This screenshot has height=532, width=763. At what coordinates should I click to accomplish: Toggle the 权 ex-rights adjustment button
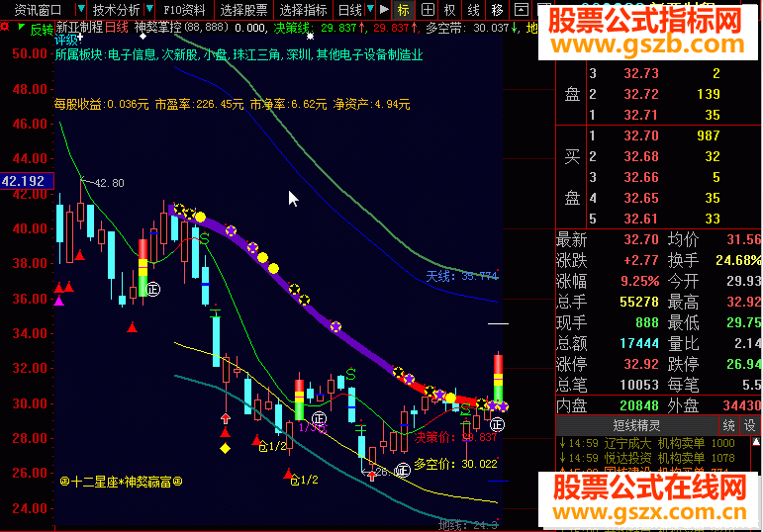click(450, 9)
